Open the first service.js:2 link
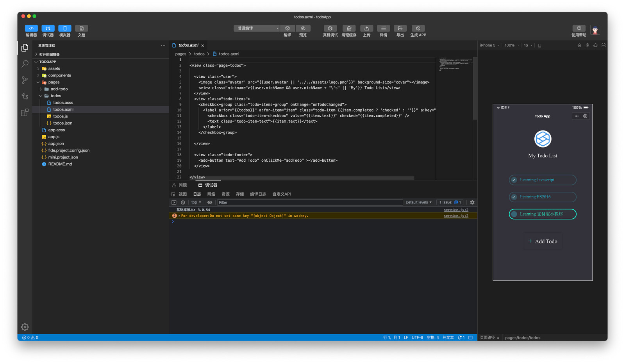Image resolution: width=625 pixels, height=364 pixels. point(456,210)
